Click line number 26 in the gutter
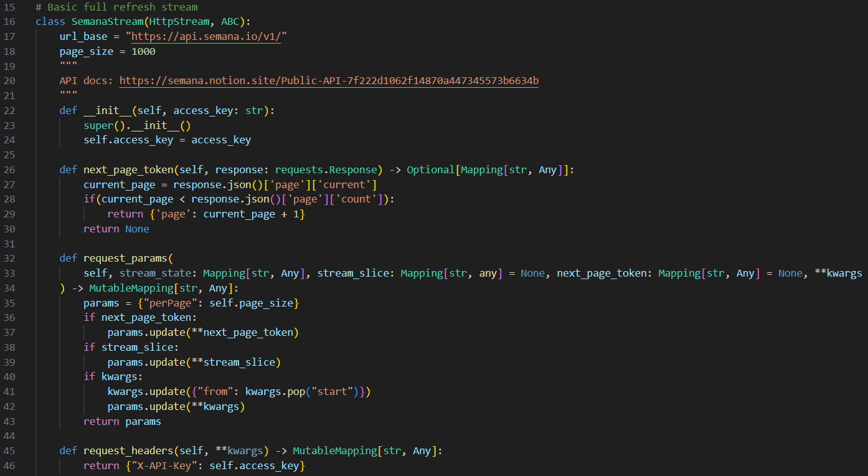 [9, 169]
